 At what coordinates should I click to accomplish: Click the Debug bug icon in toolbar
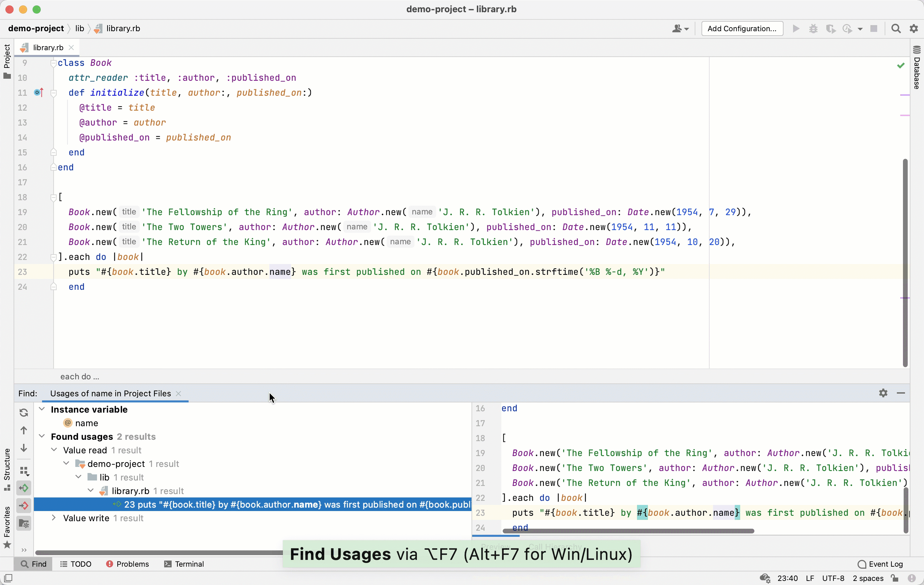click(x=813, y=29)
